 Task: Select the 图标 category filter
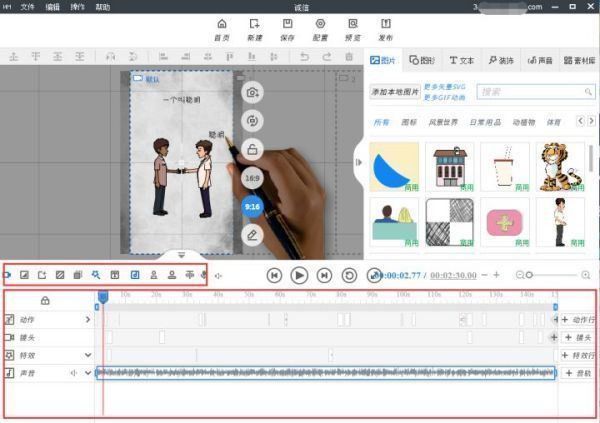point(409,122)
